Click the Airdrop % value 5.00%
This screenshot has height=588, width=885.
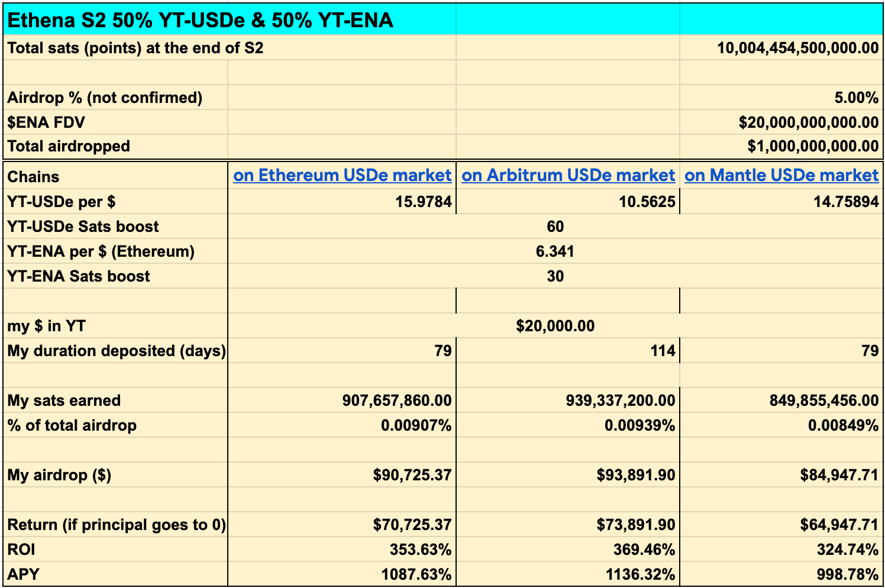pyautogui.click(x=781, y=98)
